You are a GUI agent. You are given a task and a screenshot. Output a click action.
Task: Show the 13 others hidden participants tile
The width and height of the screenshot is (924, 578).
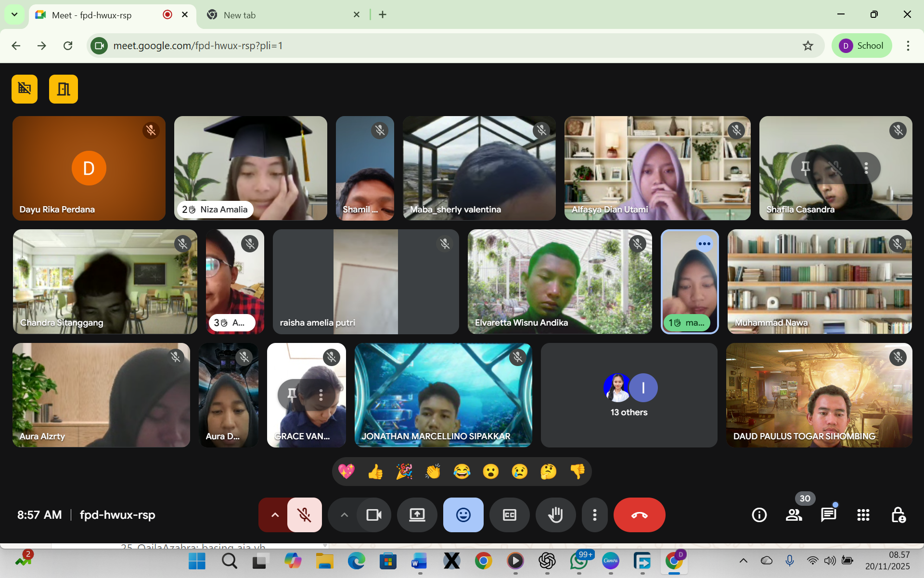[x=629, y=395]
